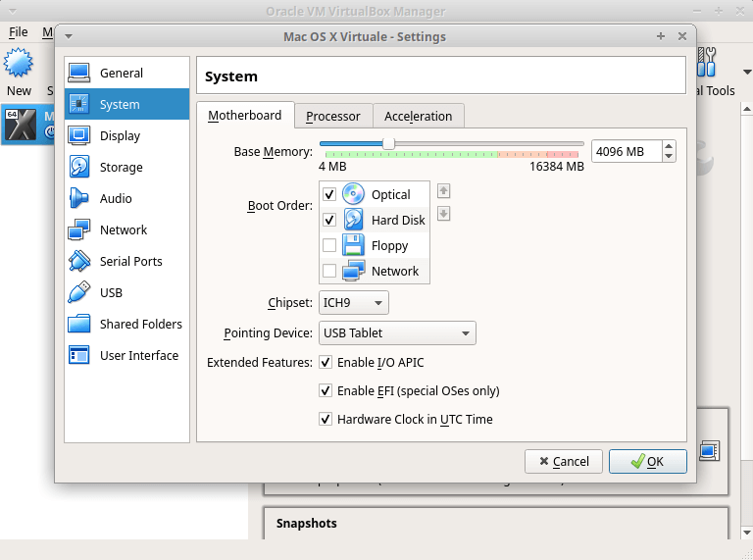Viewport: 753px width, 560px height.
Task: Open the User Interface category
Action: coord(126,355)
